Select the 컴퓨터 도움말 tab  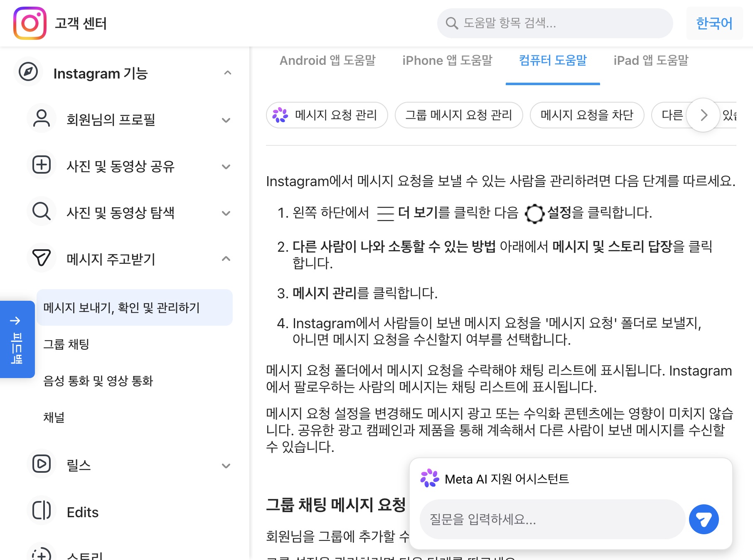(x=553, y=61)
